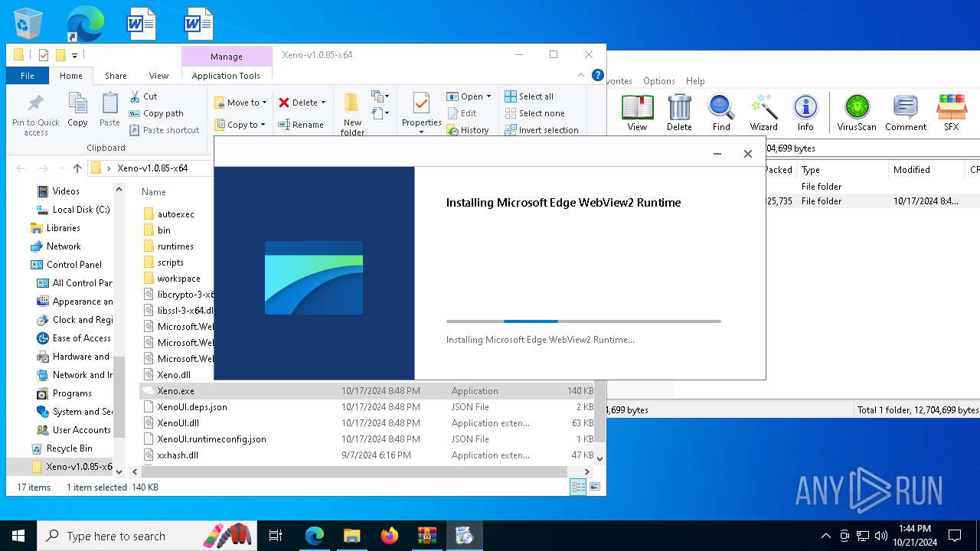Image resolution: width=980 pixels, height=551 pixels.
Task: Click Copy path in Clipboard group
Action: (156, 113)
